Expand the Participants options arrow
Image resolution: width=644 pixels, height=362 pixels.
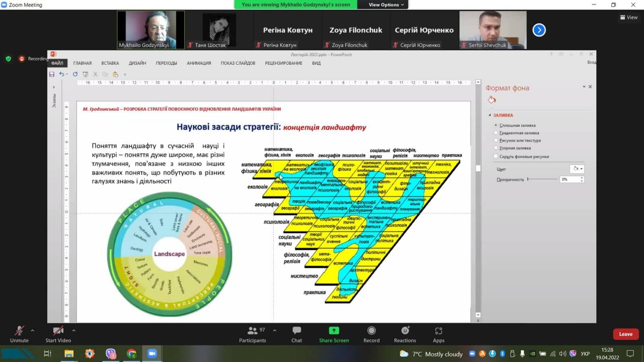pos(275,331)
